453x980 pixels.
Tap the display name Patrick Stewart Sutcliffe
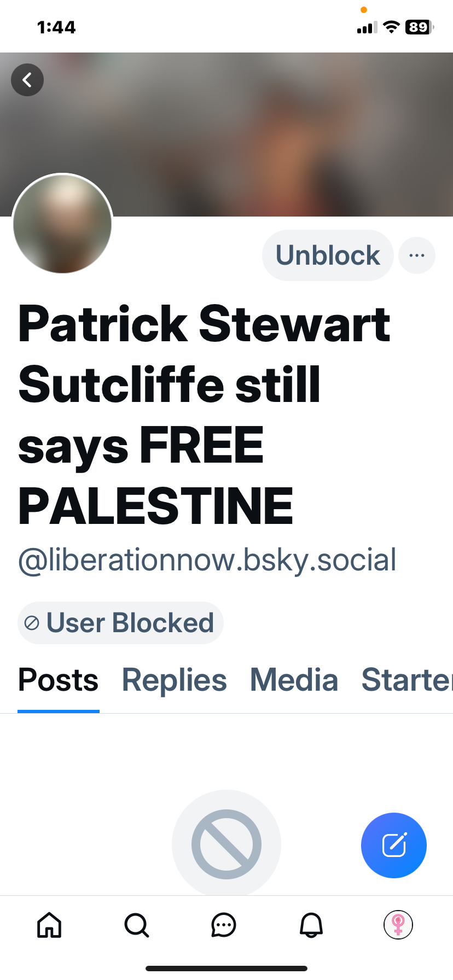pos(204,354)
